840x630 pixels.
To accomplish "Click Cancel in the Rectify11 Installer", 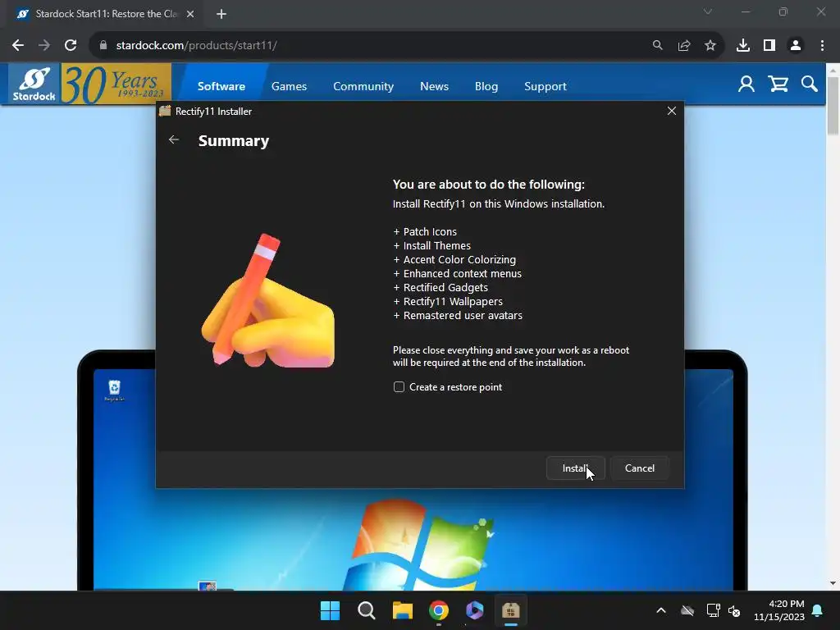I will click(640, 468).
